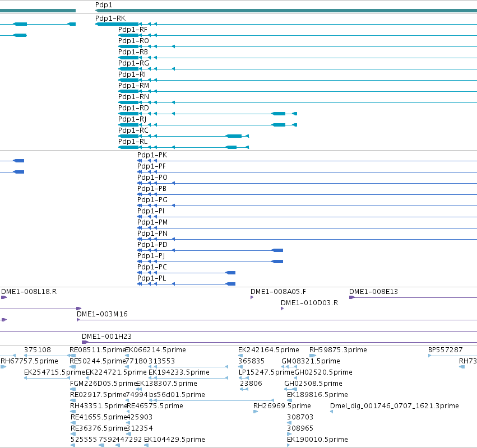This screenshot has height=448, width=477.
Task: Click the Pdp1-PO protein label
Action: (152, 178)
